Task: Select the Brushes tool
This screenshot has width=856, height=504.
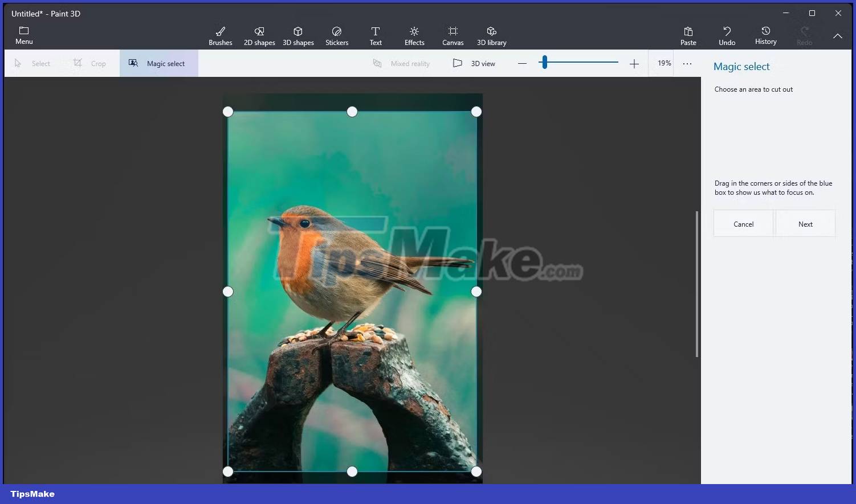Action: pos(221,34)
